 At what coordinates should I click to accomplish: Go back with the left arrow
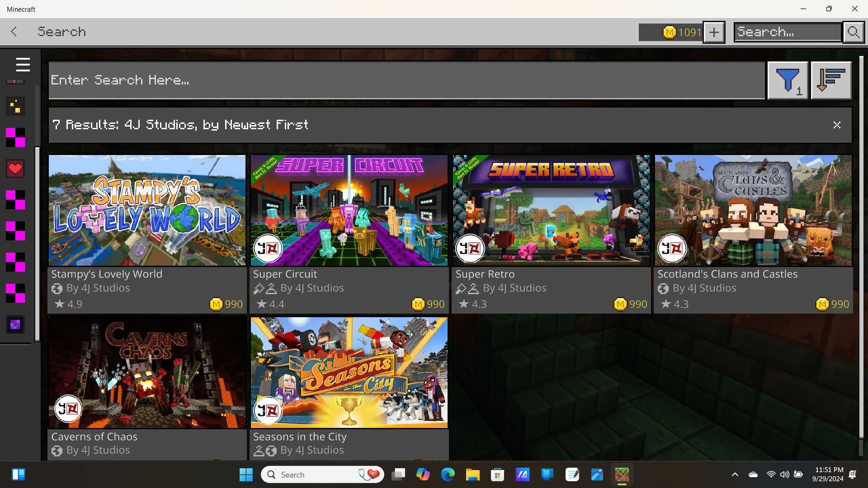point(14,32)
